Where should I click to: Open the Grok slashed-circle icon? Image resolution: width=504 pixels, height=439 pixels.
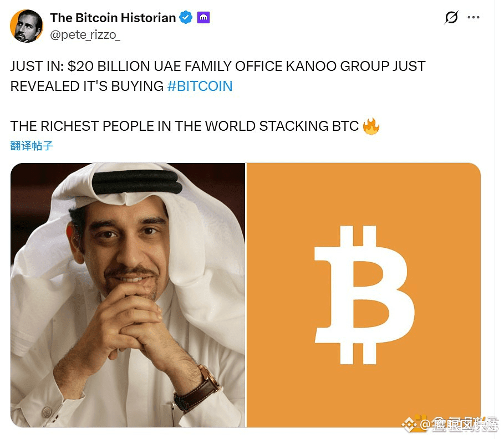tap(451, 17)
